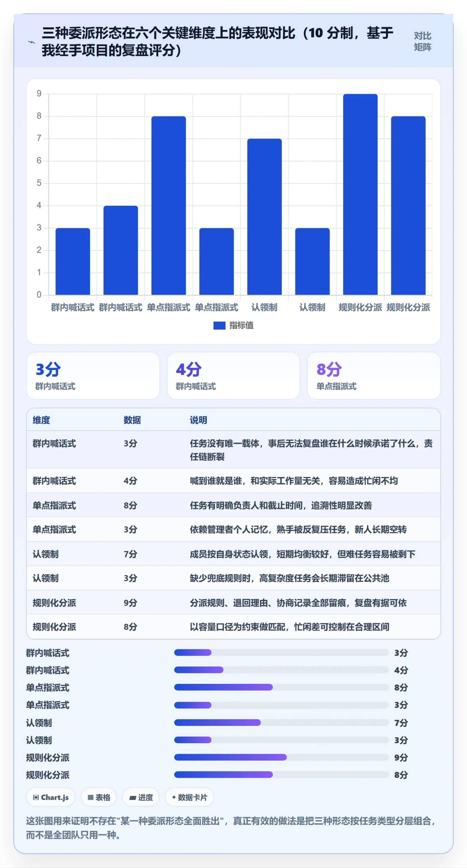Click the 认领制 chart bar reaching 7

[x=264, y=217]
